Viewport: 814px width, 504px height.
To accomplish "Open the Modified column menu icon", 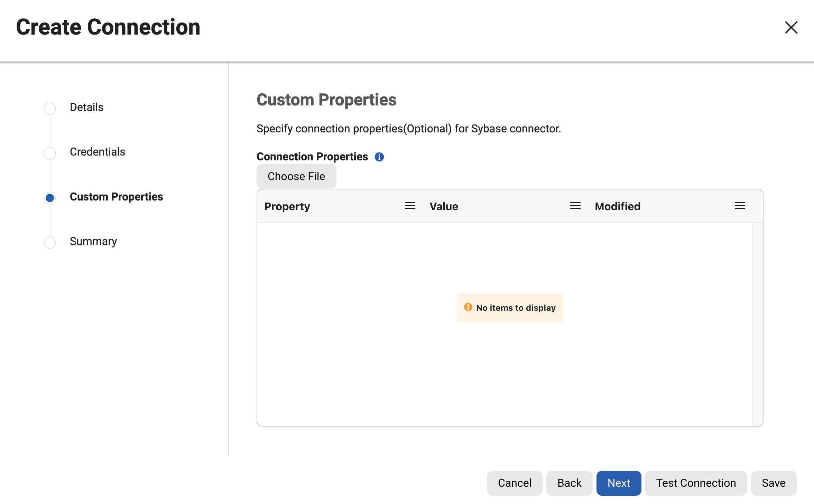I will point(740,206).
